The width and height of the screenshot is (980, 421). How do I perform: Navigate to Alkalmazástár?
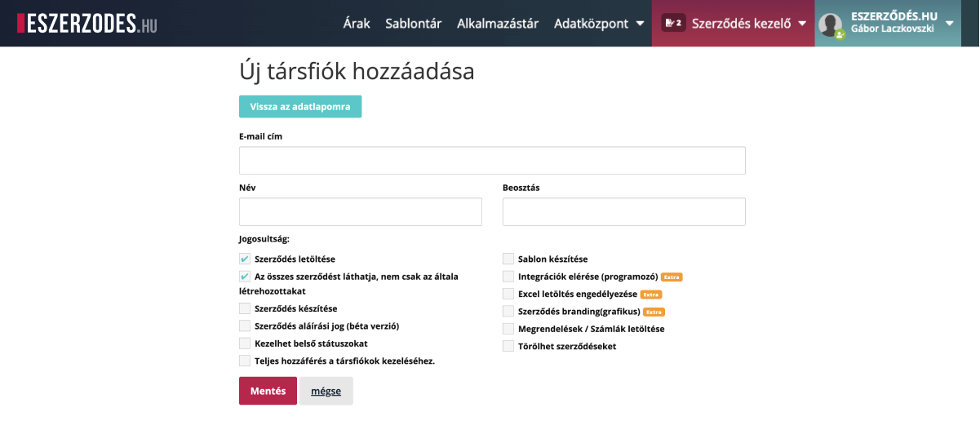[498, 24]
